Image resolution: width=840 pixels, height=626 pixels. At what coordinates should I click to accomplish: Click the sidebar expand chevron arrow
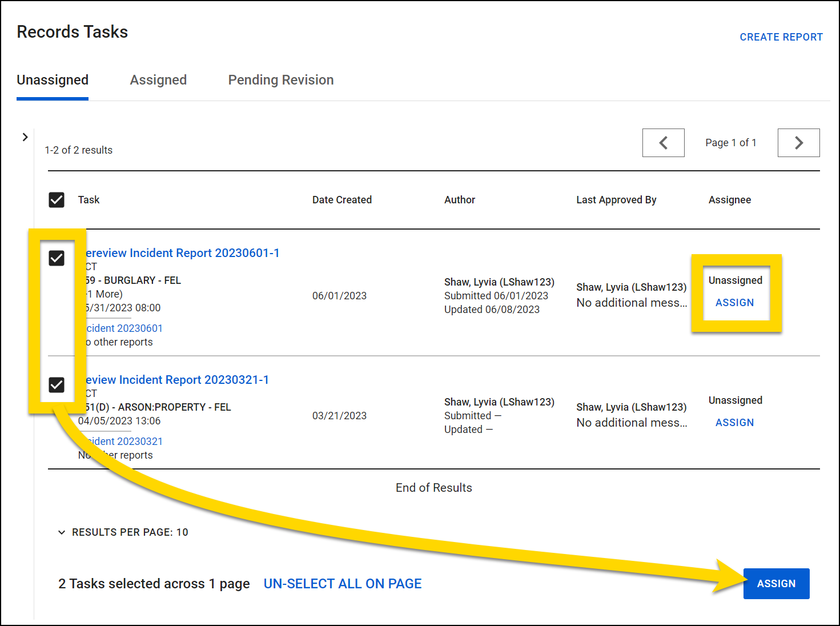[x=25, y=137]
